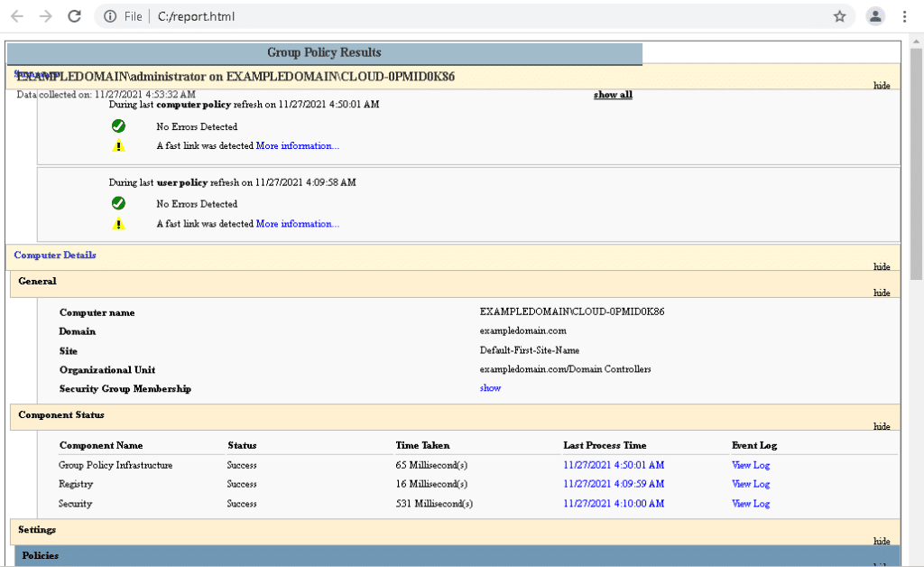Collapse the Component Status section
The image size is (924, 567).
coord(882,427)
